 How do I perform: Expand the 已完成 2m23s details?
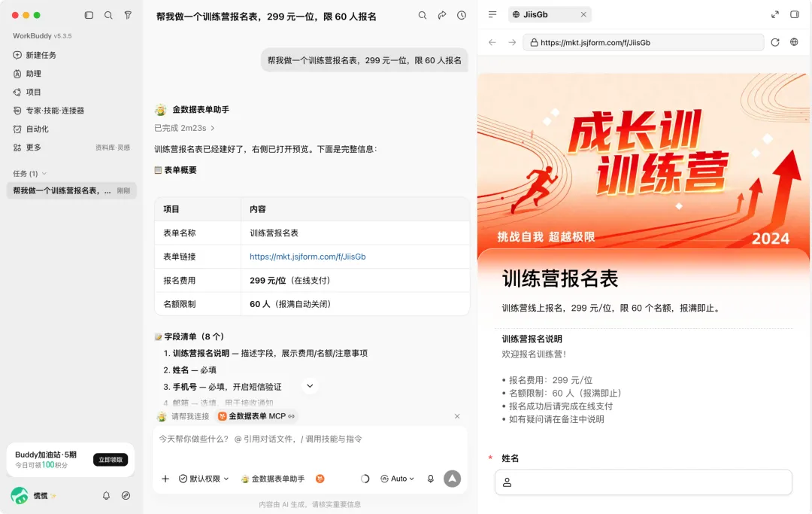click(184, 128)
